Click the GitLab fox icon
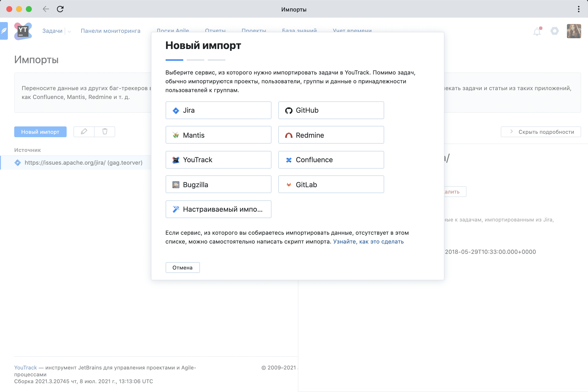The width and height of the screenshot is (588, 392). 289,185
